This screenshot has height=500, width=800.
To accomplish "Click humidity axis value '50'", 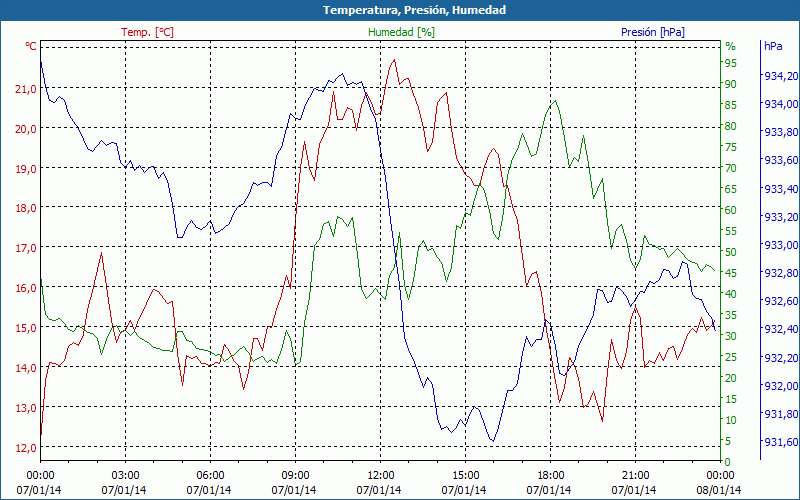I will [x=731, y=252].
